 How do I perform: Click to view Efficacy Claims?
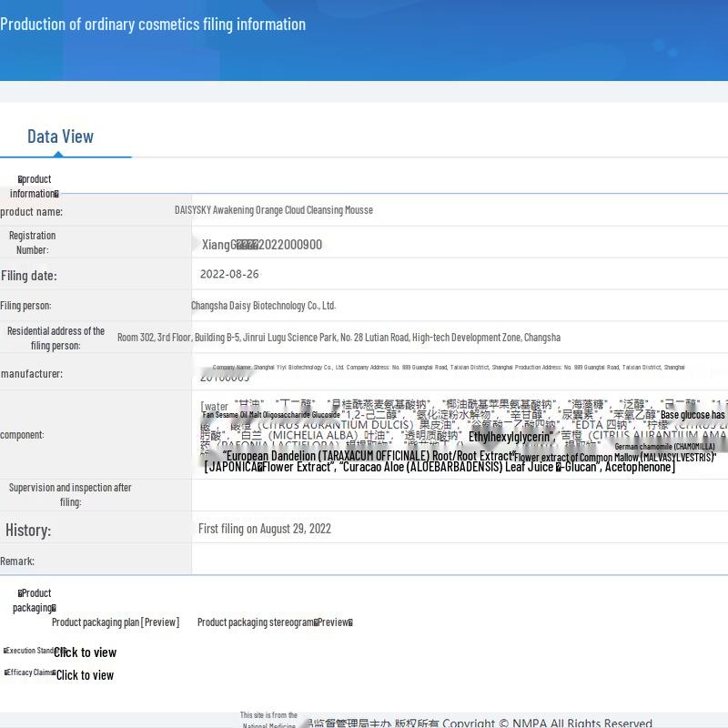[85, 675]
